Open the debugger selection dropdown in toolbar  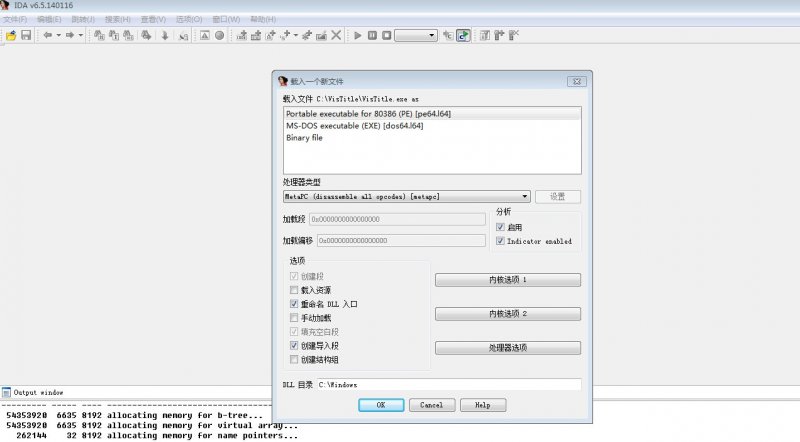click(416, 35)
